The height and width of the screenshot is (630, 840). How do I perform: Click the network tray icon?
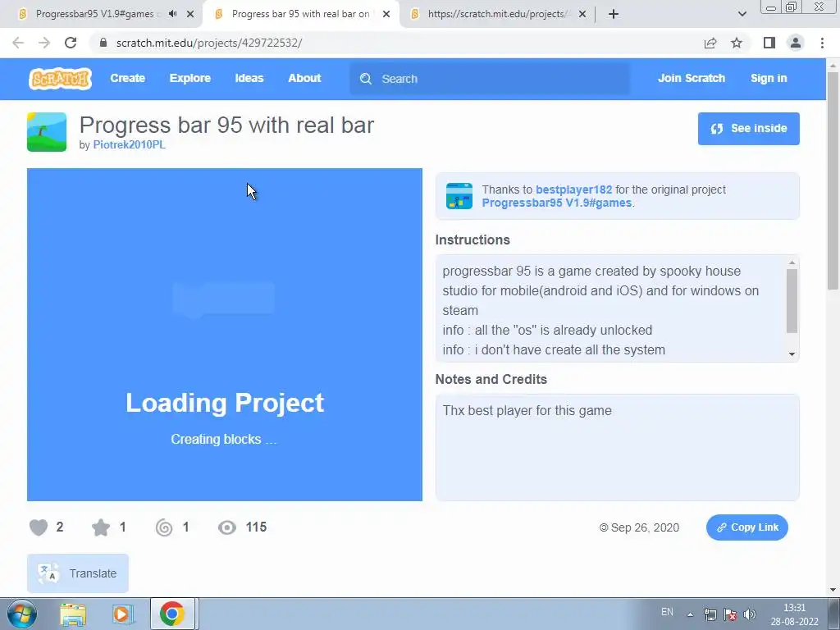click(710, 614)
